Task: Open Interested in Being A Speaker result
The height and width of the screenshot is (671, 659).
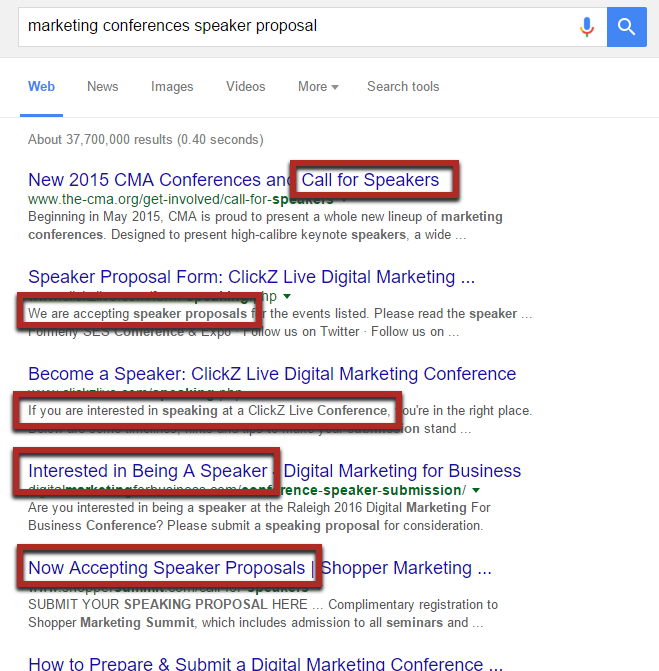Action: pyautogui.click(x=275, y=471)
